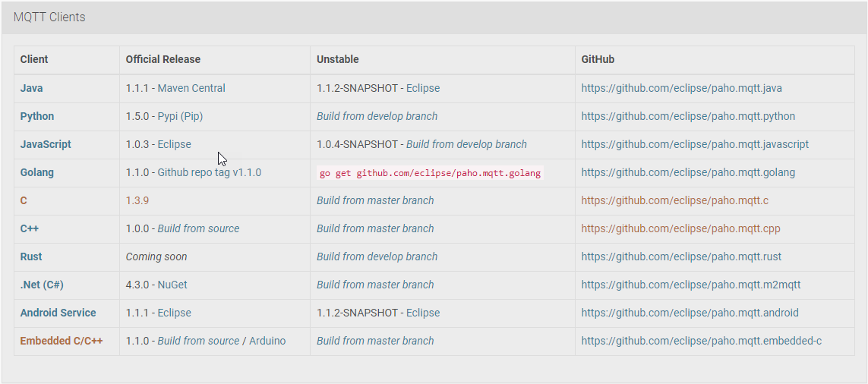Click the Android Service client link
The width and height of the screenshot is (868, 384).
click(x=58, y=313)
